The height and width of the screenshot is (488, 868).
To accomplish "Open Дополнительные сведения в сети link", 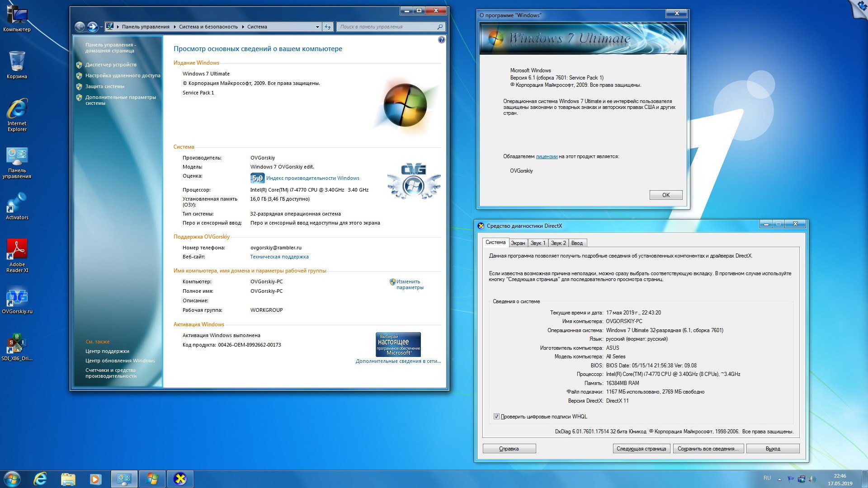I will [x=398, y=361].
